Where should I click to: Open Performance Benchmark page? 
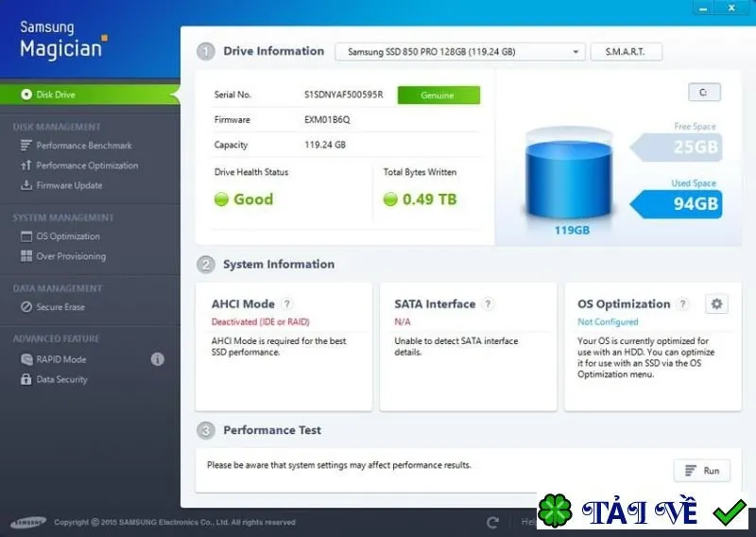[x=84, y=146]
